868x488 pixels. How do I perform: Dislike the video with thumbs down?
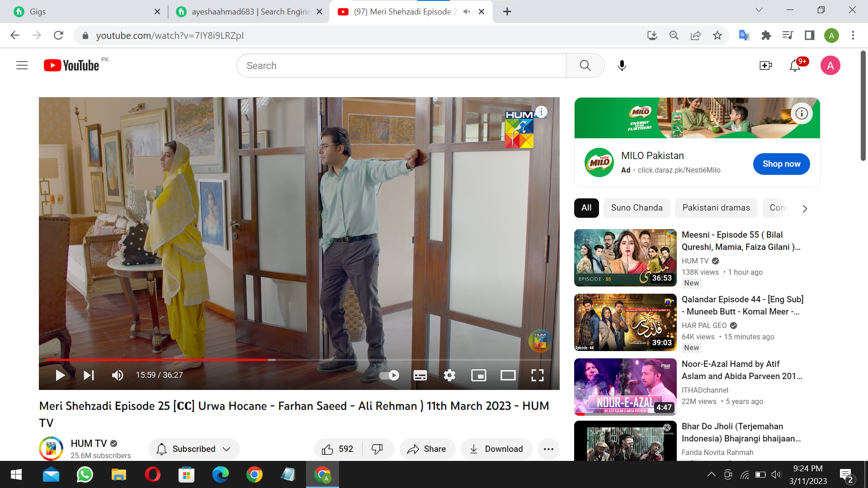point(377,449)
